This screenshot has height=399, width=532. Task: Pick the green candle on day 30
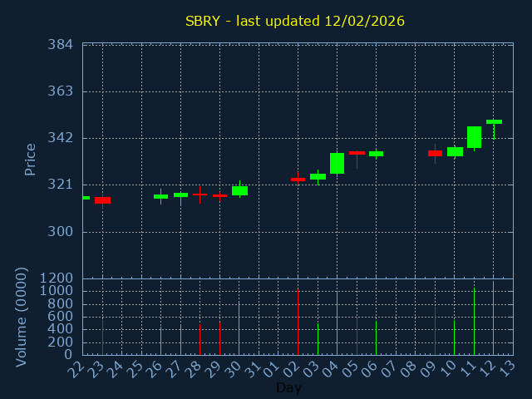coord(239,190)
